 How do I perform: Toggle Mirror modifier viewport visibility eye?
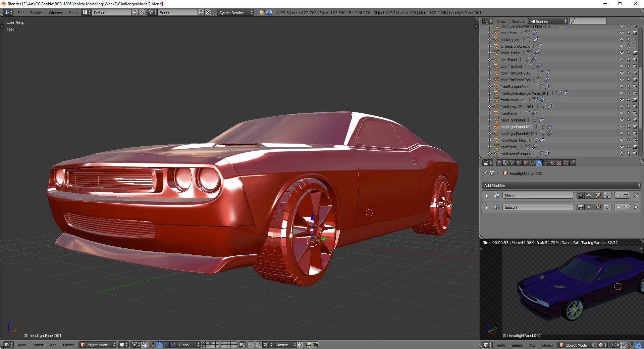(589, 195)
